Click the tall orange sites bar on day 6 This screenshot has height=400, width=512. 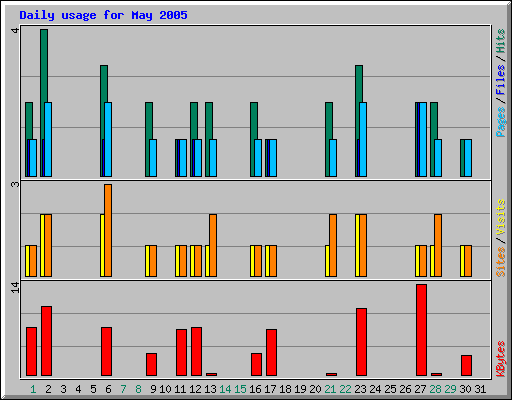coord(108,230)
